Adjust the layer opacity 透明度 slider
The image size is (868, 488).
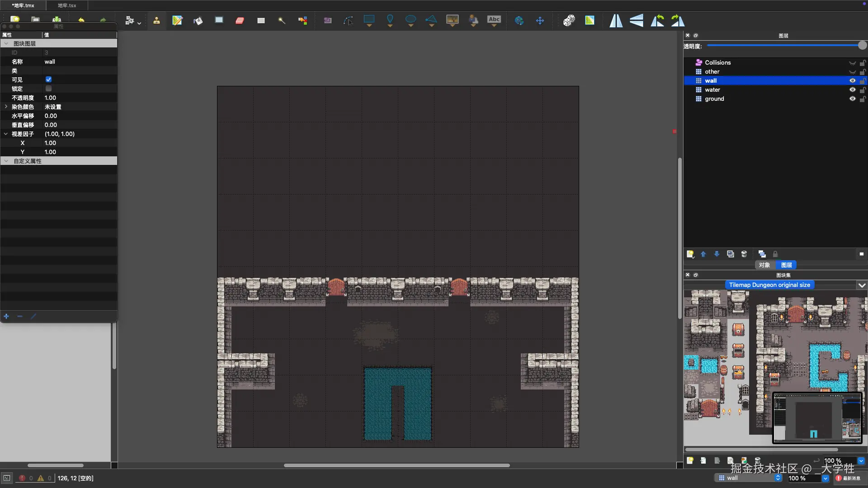pos(862,45)
